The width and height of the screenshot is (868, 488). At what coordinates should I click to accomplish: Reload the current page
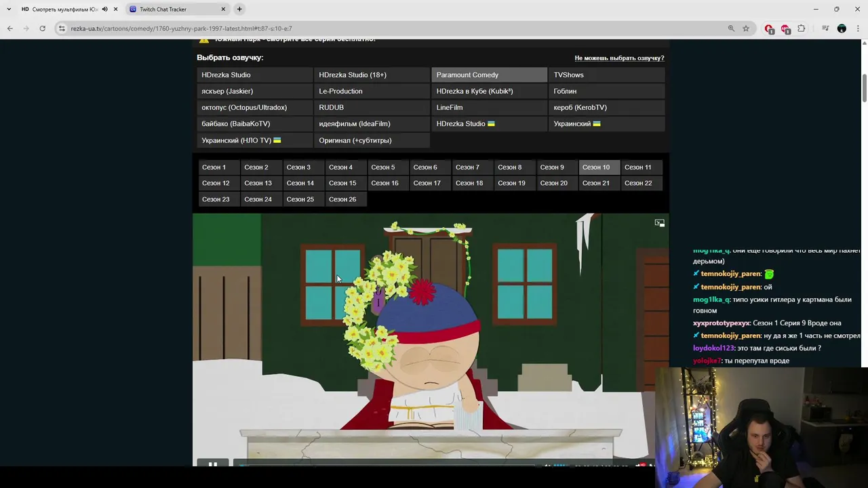43,28
